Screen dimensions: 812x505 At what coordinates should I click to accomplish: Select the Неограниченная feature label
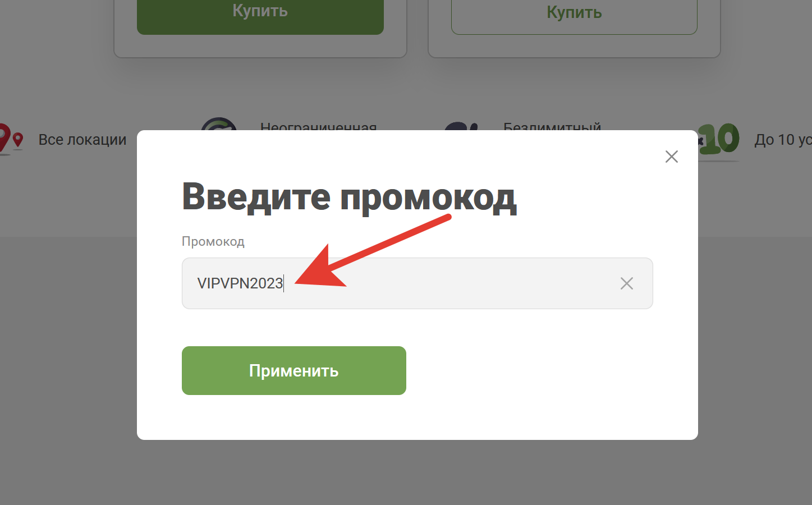pyautogui.click(x=318, y=126)
